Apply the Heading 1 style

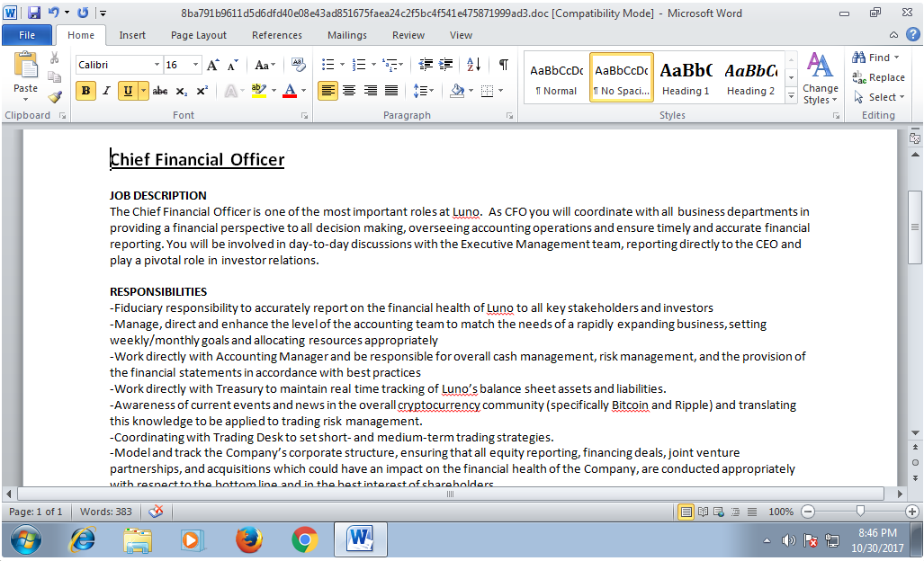686,78
